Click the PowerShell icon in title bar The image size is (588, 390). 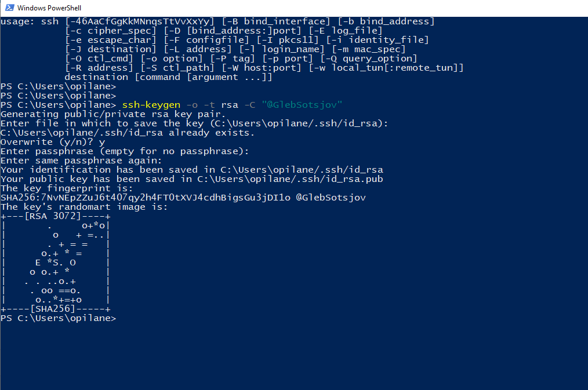10,8
